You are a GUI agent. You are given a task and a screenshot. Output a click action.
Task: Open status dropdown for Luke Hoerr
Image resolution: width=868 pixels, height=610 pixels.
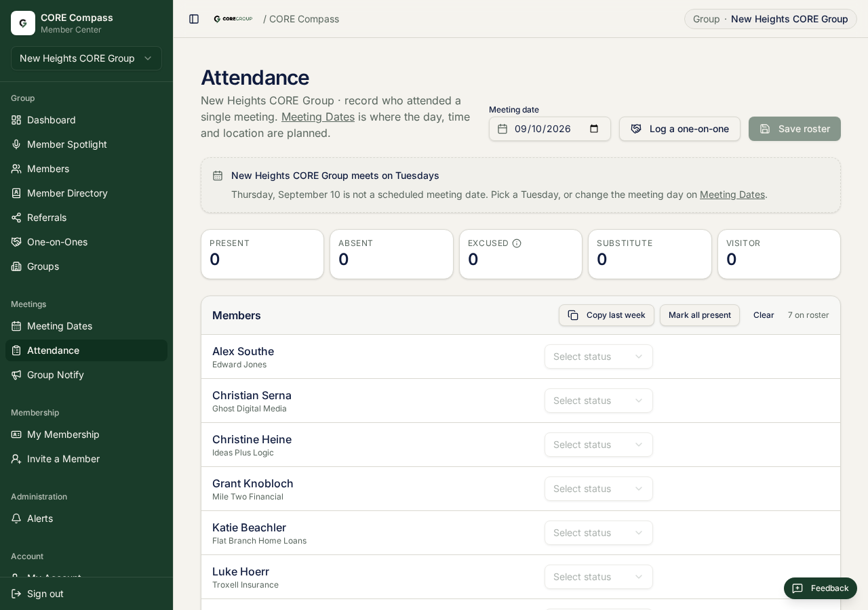[x=599, y=577]
